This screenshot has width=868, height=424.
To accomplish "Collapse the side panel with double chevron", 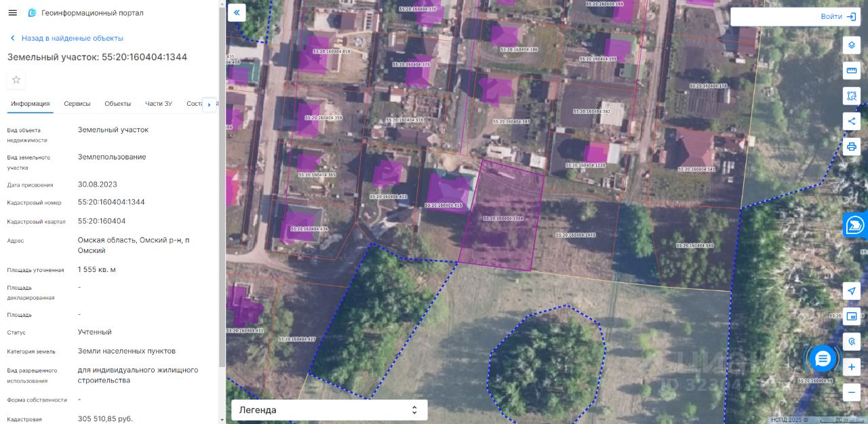I will click(236, 12).
